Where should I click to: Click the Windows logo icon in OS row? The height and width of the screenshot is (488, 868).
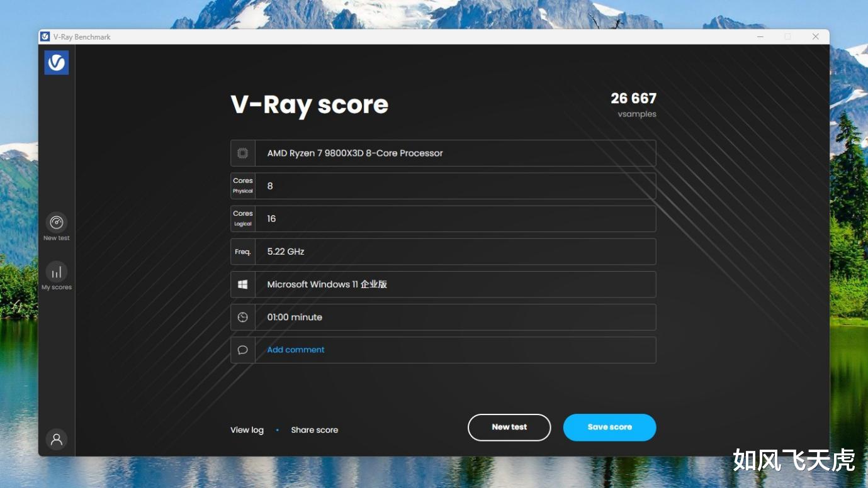[243, 284]
